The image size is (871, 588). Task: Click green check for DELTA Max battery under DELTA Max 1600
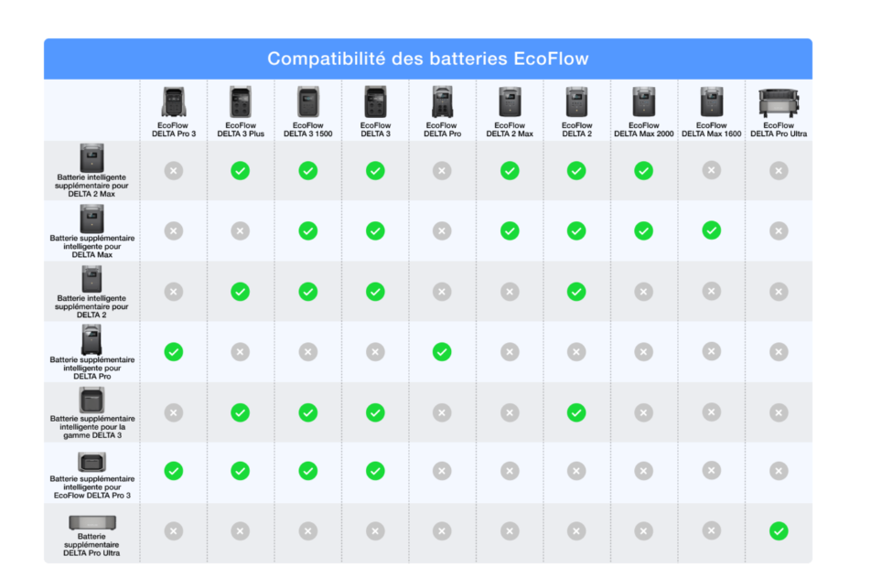tap(711, 230)
